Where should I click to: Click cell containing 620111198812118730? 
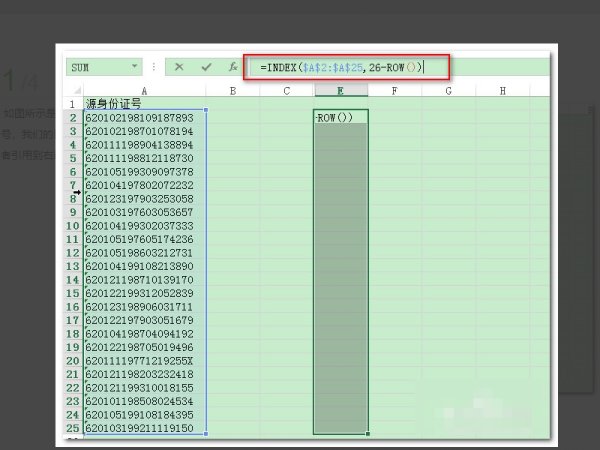coord(145,158)
